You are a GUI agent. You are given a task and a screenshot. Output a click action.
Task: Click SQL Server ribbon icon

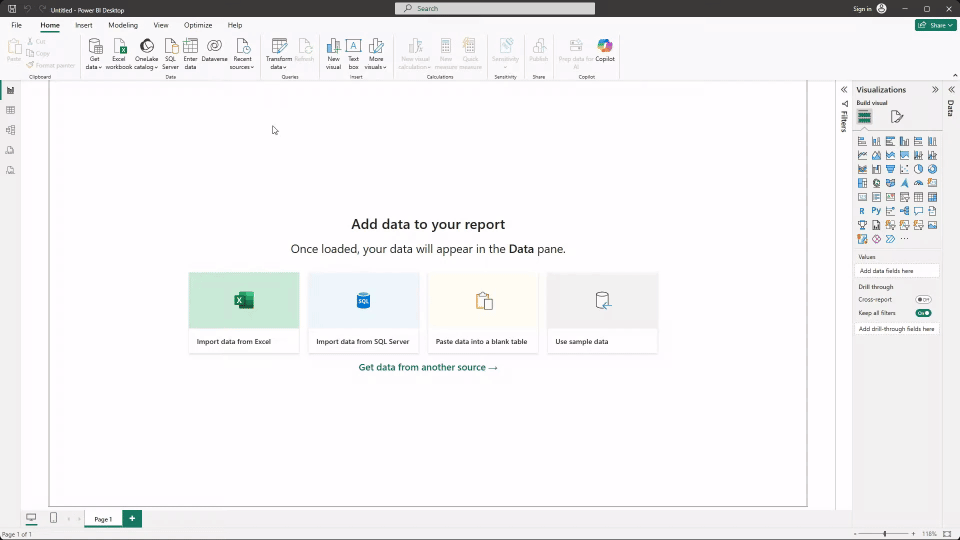(x=170, y=54)
